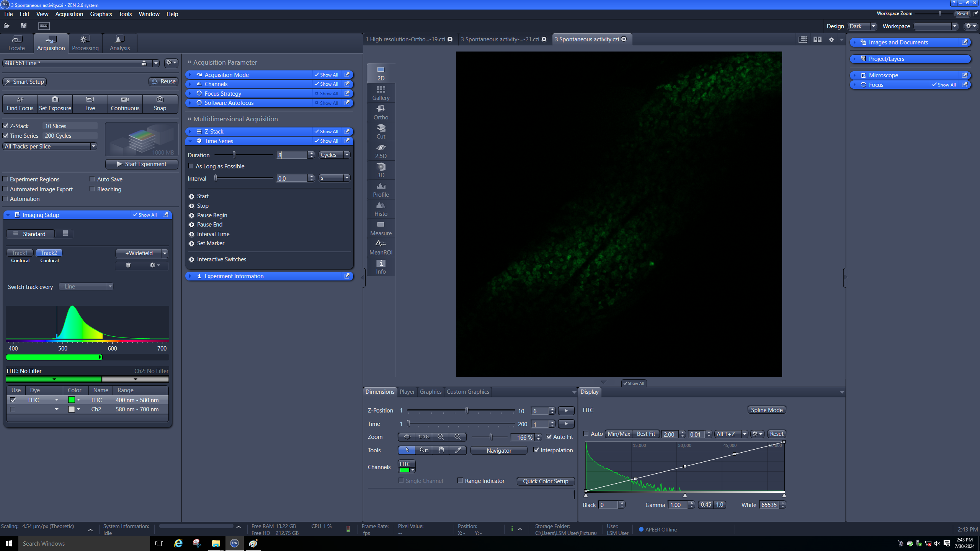Screen dimensions: 980x551
Task: Open the Gallery view
Action: click(x=381, y=93)
